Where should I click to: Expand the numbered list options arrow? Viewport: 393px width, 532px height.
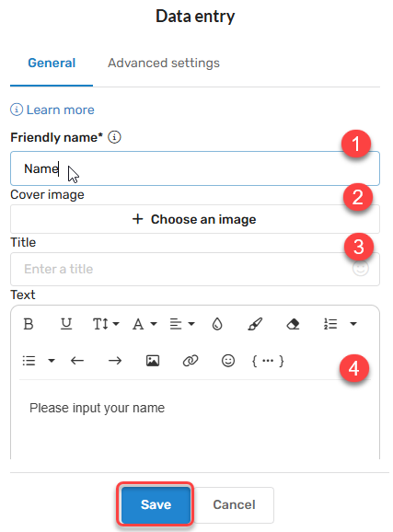click(x=353, y=324)
